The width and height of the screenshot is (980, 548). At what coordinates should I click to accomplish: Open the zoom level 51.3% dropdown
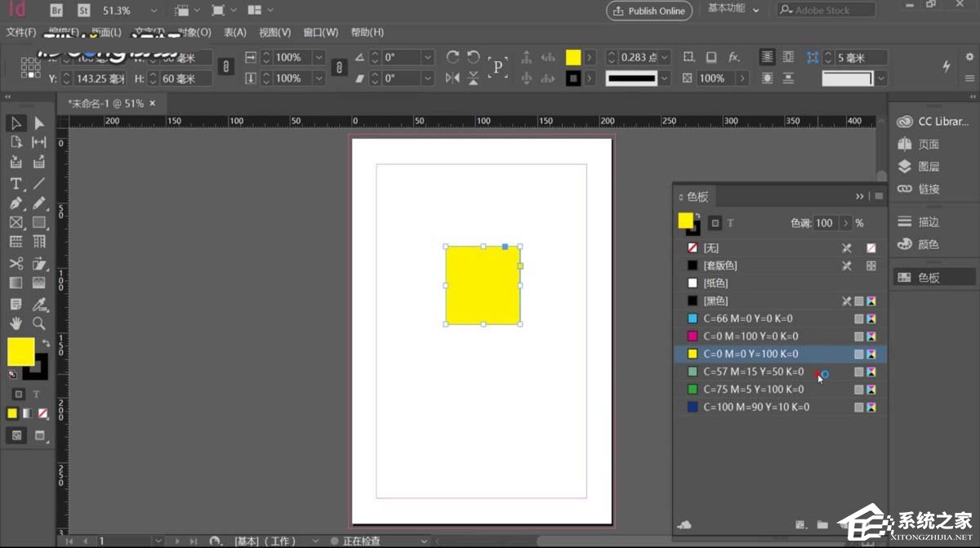coord(155,11)
